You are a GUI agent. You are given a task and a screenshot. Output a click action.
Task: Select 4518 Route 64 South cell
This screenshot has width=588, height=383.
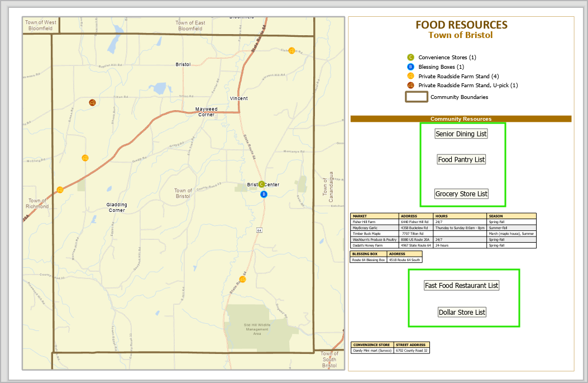[x=405, y=260]
